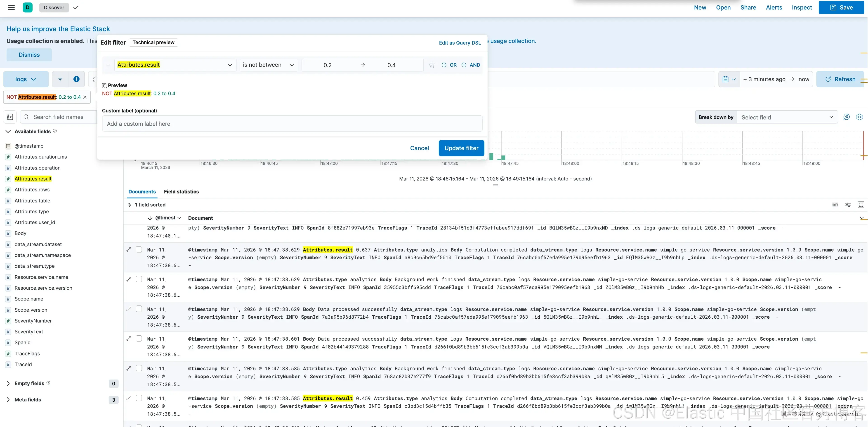The height and width of the screenshot is (427, 868).
Task: Open the chart settings gear icon
Action: point(859,117)
